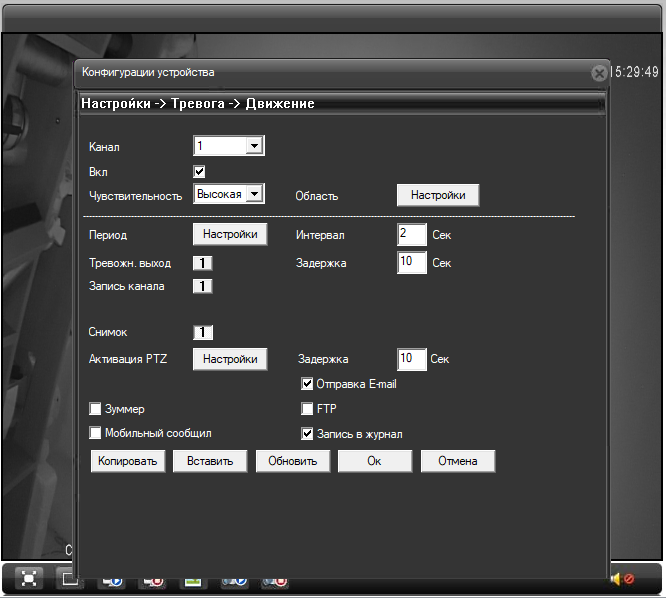666x598 pixels.
Task: Open Период settings with Настройки button
Action: [230, 234]
